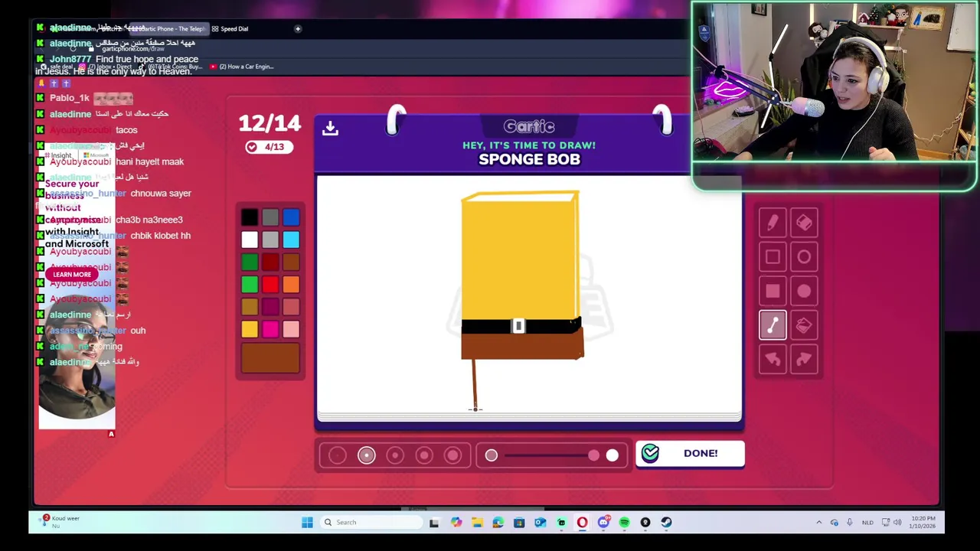Image resolution: width=980 pixels, height=551 pixels.
Task: Pick the filled rectangle tool
Action: click(773, 291)
